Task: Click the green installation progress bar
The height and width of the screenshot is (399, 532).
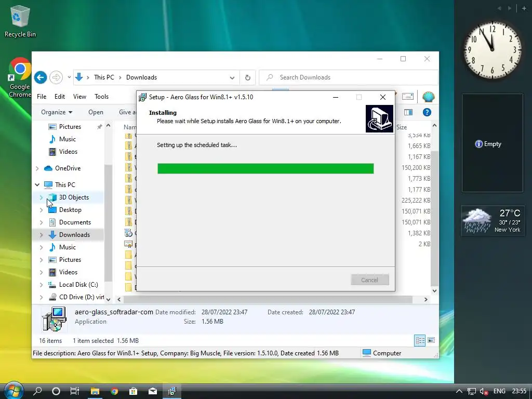Action: point(265,169)
